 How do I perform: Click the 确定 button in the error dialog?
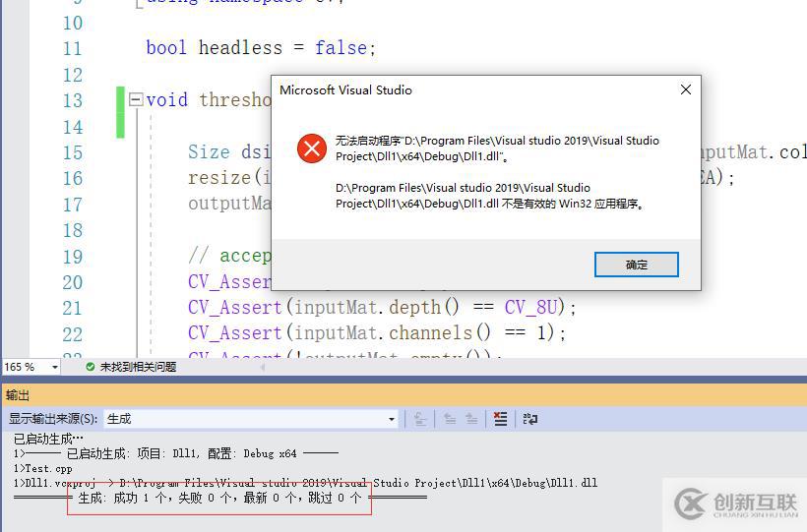click(x=636, y=265)
